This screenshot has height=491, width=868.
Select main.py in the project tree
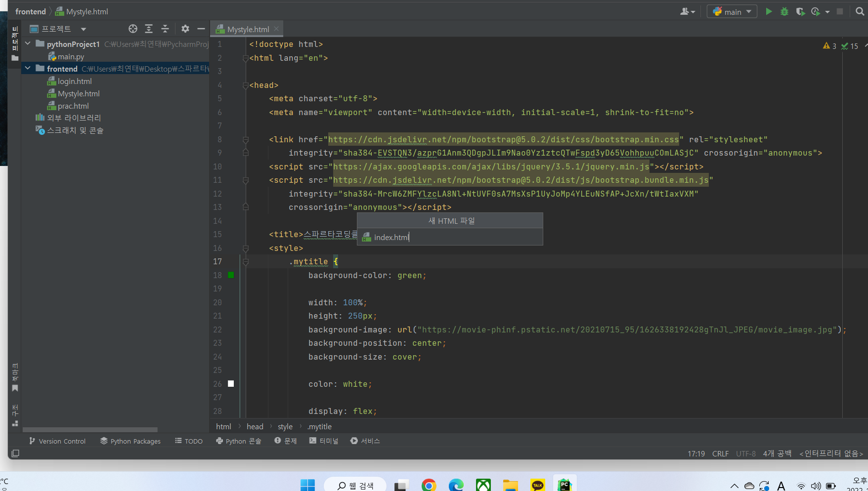pos(71,57)
